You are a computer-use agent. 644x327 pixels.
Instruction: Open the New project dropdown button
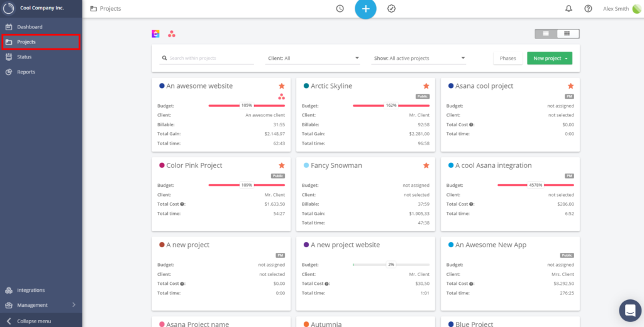pos(550,58)
